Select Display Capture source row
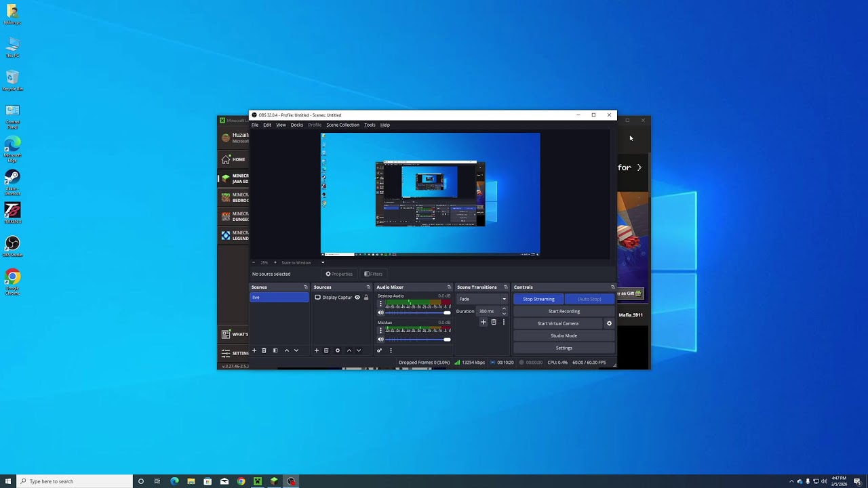Screen dimensions: 868x488 click(x=342, y=298)
